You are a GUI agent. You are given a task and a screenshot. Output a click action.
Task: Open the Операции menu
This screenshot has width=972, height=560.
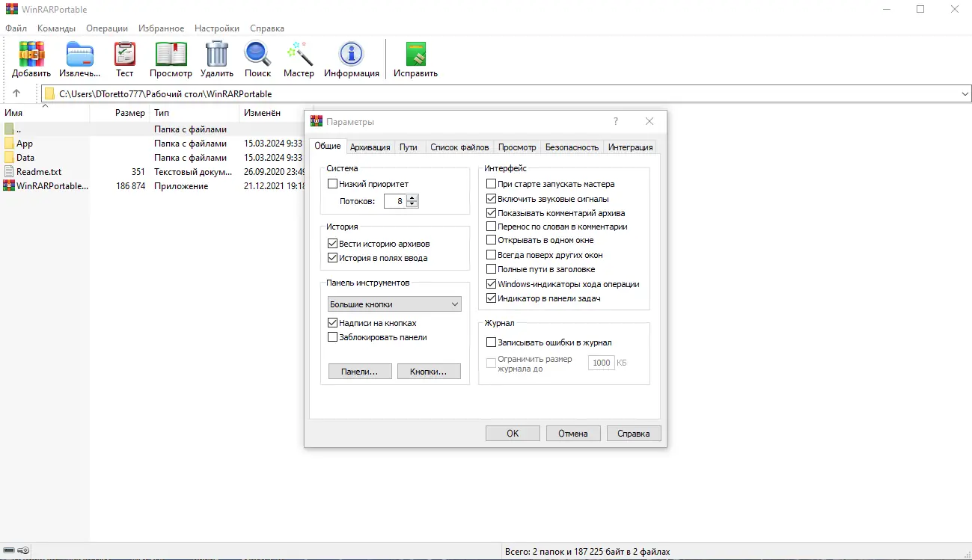point(107,28)
